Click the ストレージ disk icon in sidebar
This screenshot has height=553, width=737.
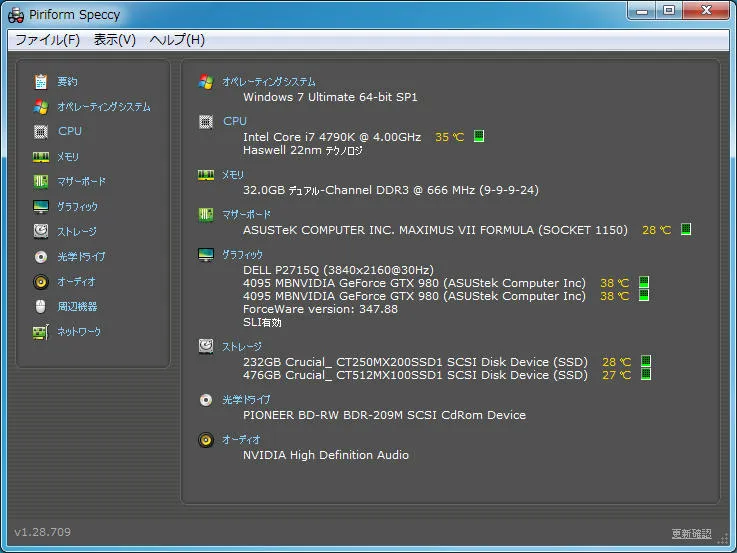[41, 231]
